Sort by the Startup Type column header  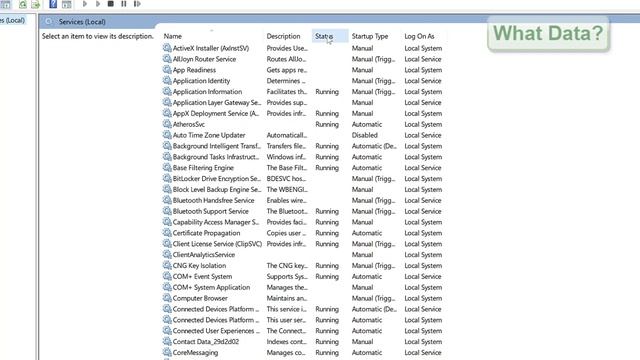click(x=370, y=36)
